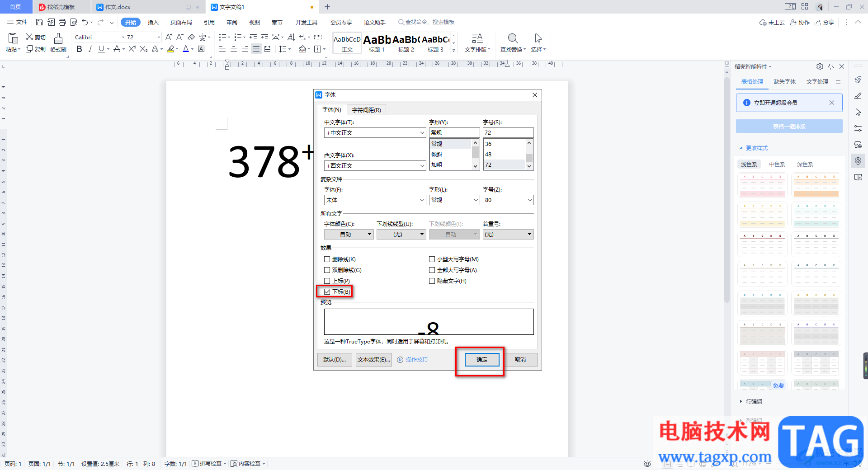Click the text highlight color icon
The image size is (868, 470).
pyautogui.click(x=170, y=49)
